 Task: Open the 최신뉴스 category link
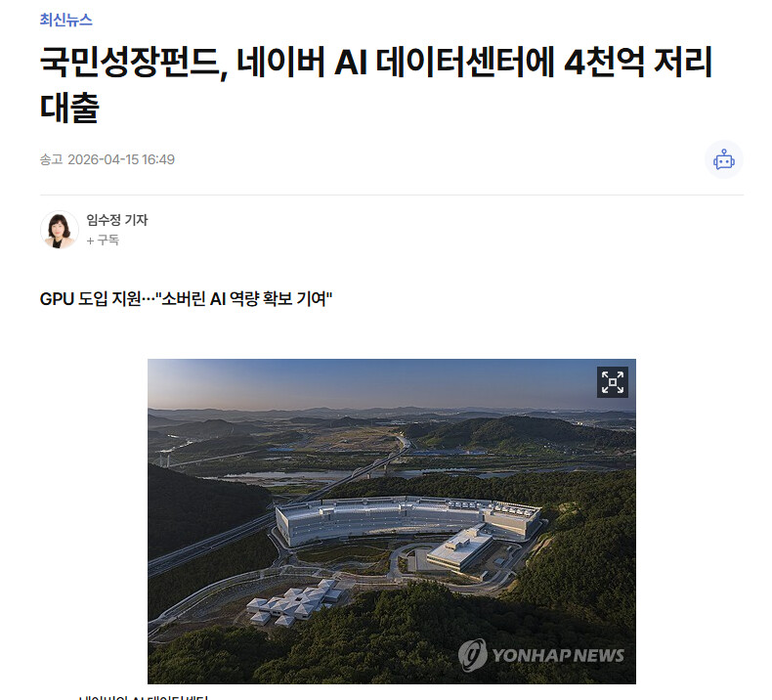66,20
